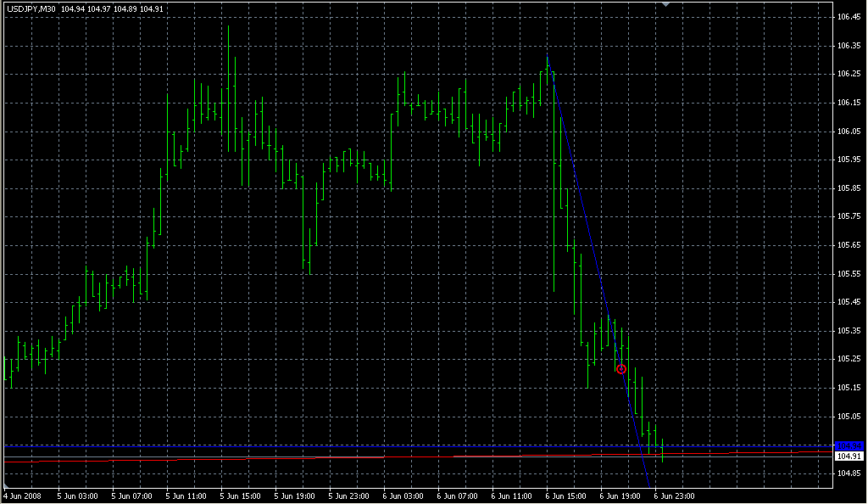Click the chart shift triangle at top edge

tap(666, 4)
